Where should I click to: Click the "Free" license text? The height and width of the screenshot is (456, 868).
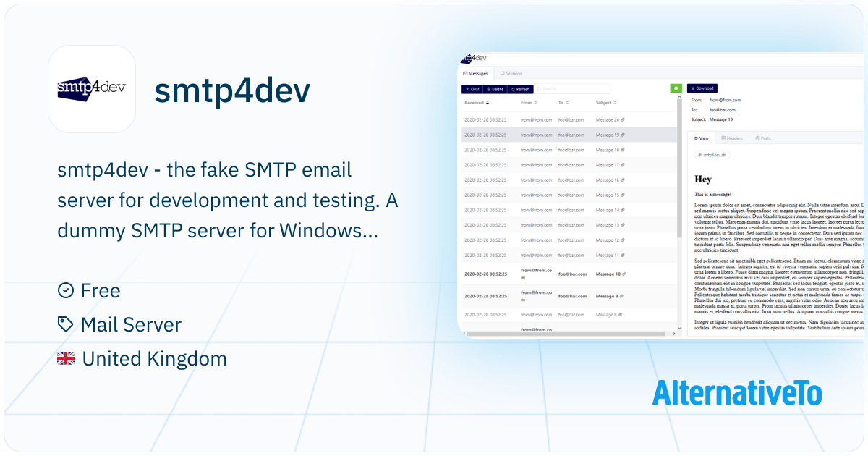[101, 290]
